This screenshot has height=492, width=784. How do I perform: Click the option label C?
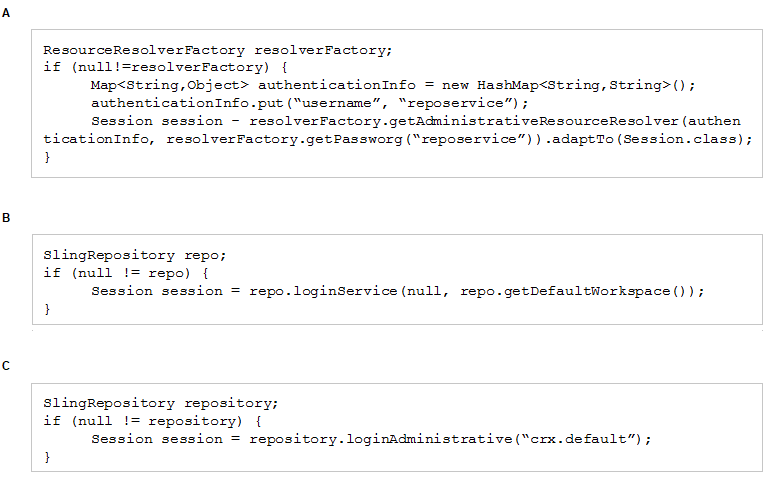pos(6,366)
